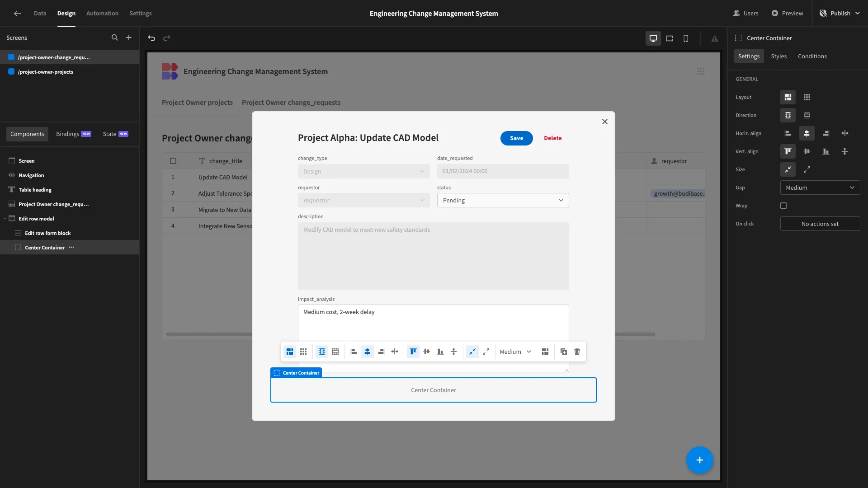Screen dimensions: 868x488
Task: Search screens with the magnifier icon
Action: [x=115, y=38]
